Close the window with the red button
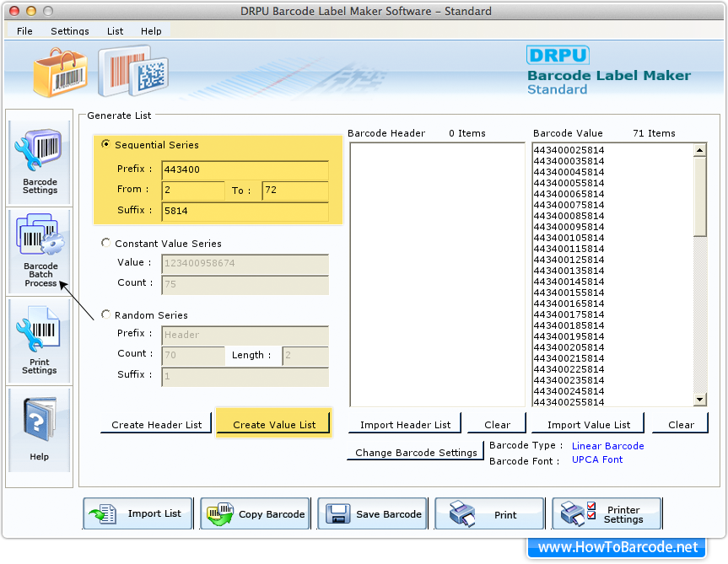The width and height of the screenshot is (728, 564). (x=14, y=11)
